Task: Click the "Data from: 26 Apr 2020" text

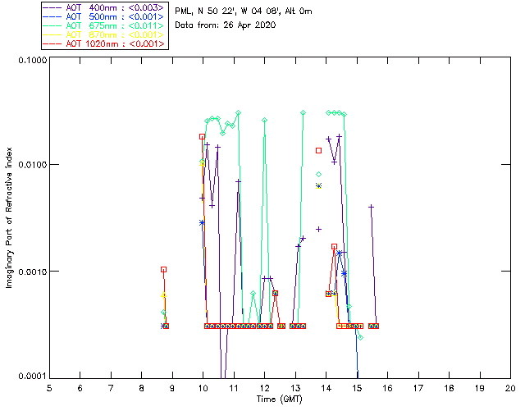Action: tap(226, 25)
